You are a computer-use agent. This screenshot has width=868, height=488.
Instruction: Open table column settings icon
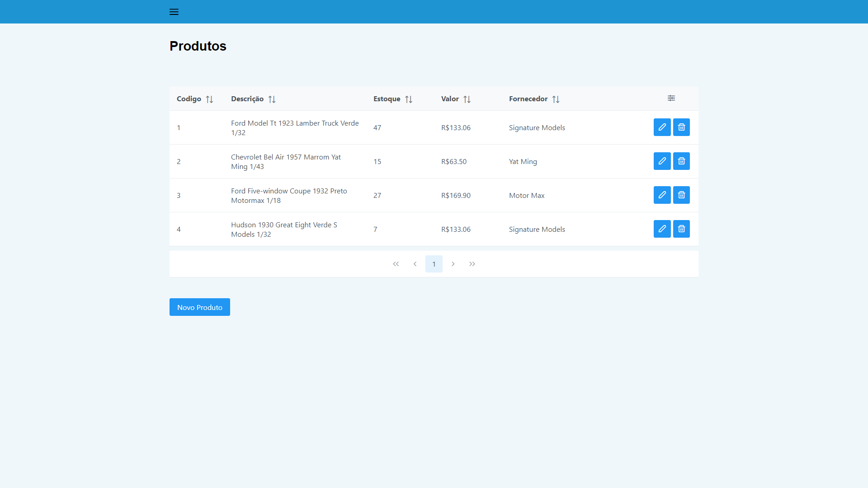click(x=671, y=98)
